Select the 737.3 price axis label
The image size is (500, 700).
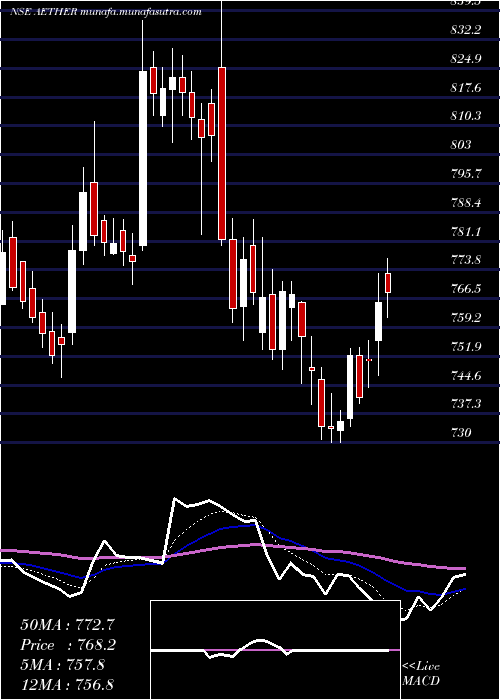coord(466,404)
